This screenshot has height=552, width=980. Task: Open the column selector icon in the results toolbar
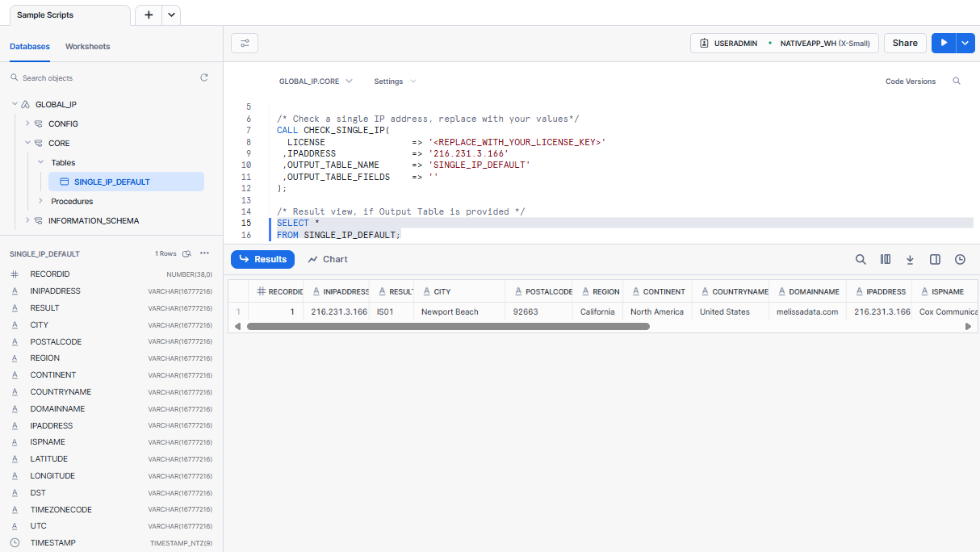pyautogui.click(x=886, y=259)
